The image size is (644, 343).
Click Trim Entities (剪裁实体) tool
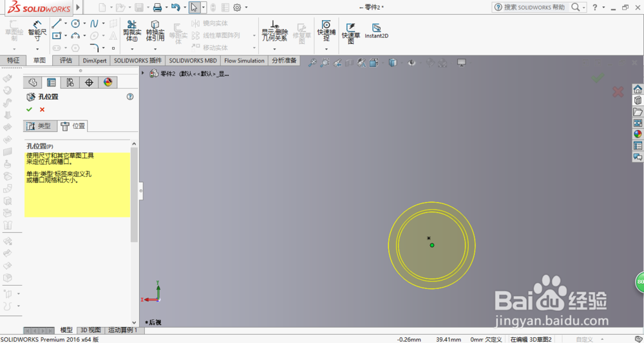tap(132, 31)
